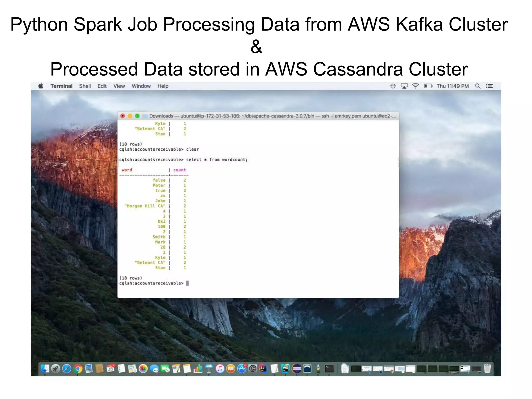Open Numbers bar chart icon in dock

(x=198, y=369)
